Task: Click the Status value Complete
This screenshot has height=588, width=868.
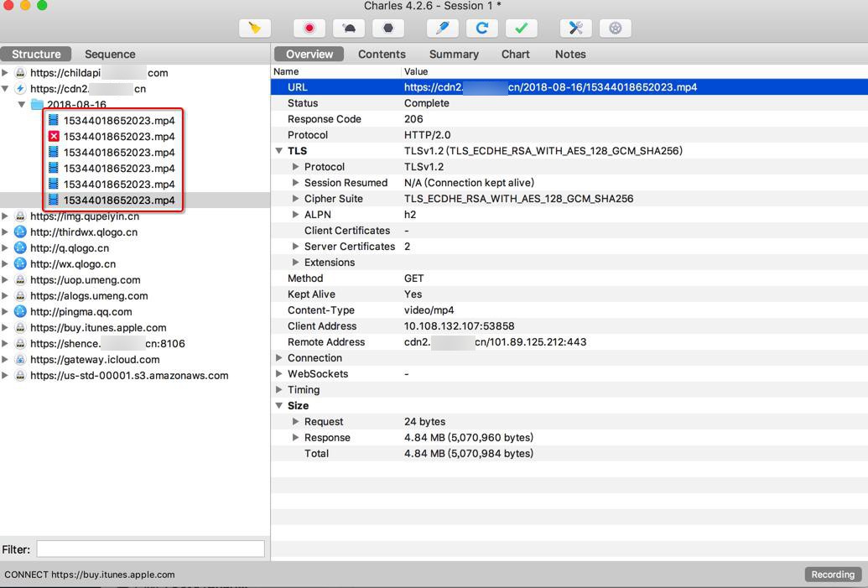Action: click(x=426, y=103)
